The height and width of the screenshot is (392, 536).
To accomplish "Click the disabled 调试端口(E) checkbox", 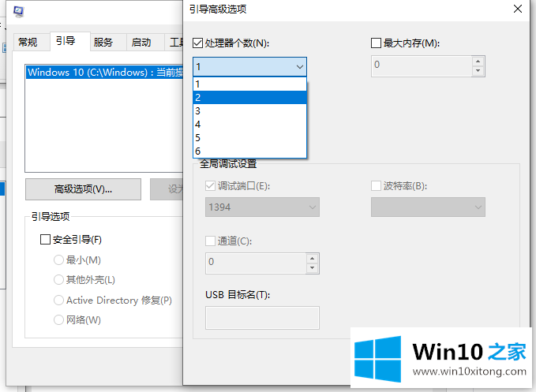I will [x=210, y=186].
